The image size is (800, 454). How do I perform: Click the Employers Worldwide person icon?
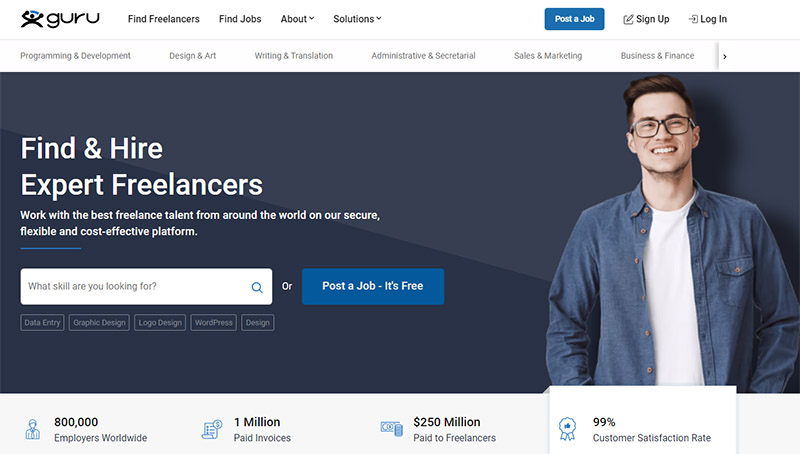33,429
